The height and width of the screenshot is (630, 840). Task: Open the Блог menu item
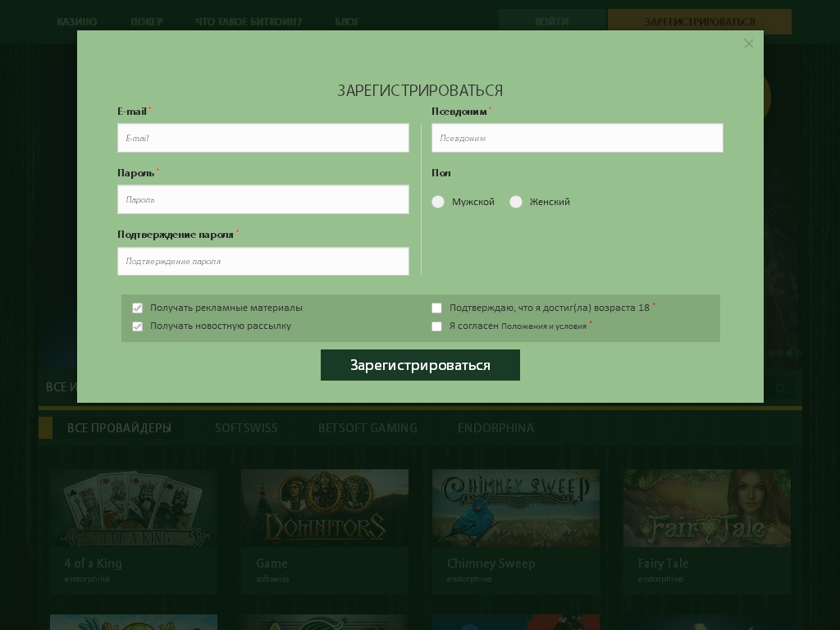(x=347, y=21)
